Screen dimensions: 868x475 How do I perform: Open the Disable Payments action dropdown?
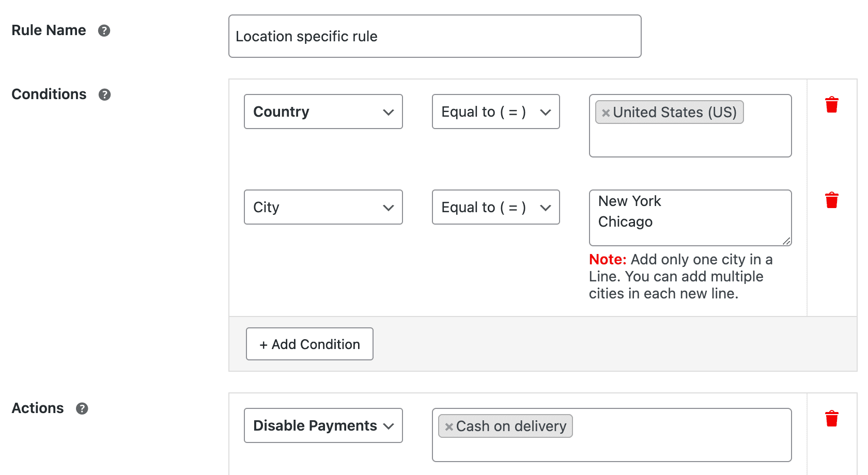pyautogui.click(x=323, y=425)
